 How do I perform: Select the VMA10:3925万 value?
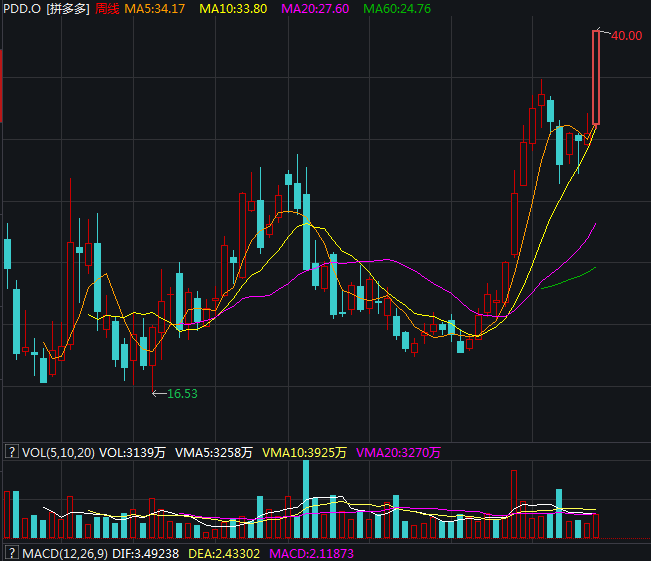click(304, 453)
